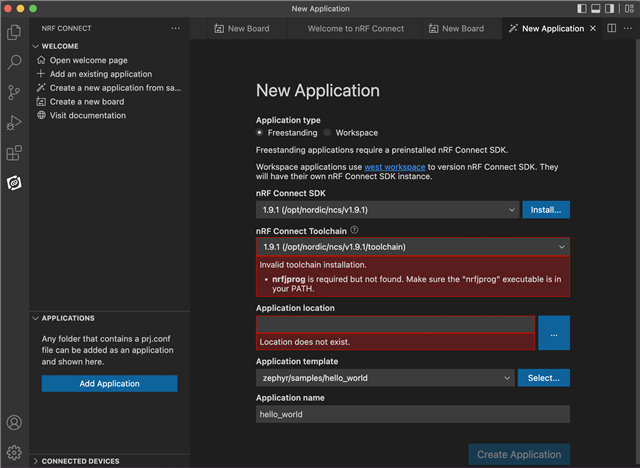Click the Location does not exist message
640x468 pixels.
304,342
